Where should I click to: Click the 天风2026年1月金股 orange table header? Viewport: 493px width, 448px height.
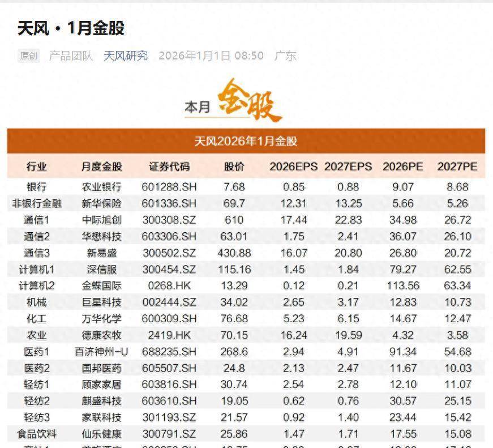[246, 141]
